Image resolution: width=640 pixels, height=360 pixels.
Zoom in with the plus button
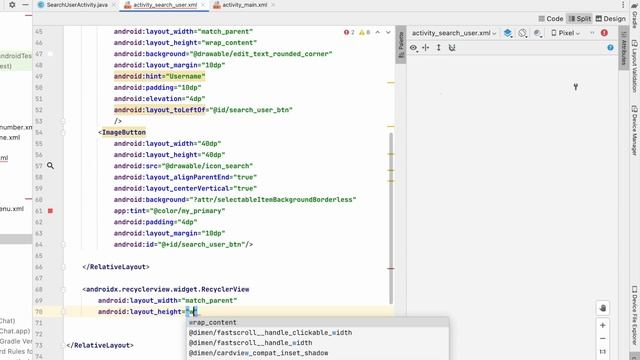pyautogui.click(x=603, y=325)
